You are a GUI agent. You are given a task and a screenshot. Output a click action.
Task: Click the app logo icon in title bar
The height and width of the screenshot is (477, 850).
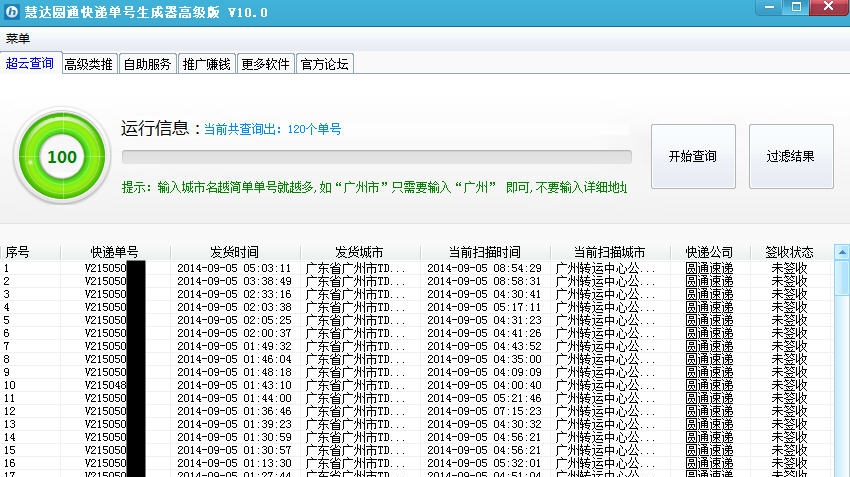[x=11, y=12]
